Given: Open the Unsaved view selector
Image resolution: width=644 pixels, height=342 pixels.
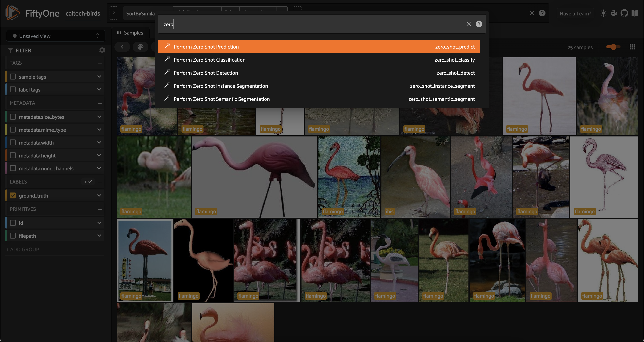Looking at the screenshot, I should tap(56, 36).
